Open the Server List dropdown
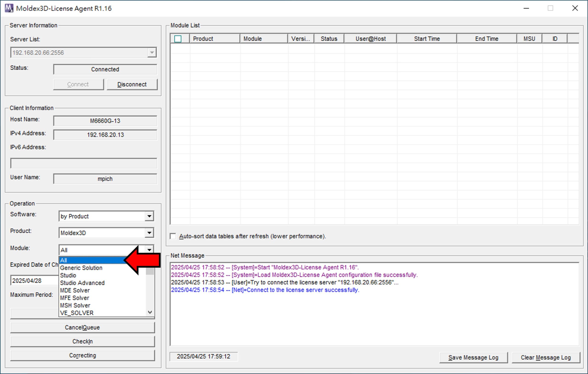 [152, 53]
